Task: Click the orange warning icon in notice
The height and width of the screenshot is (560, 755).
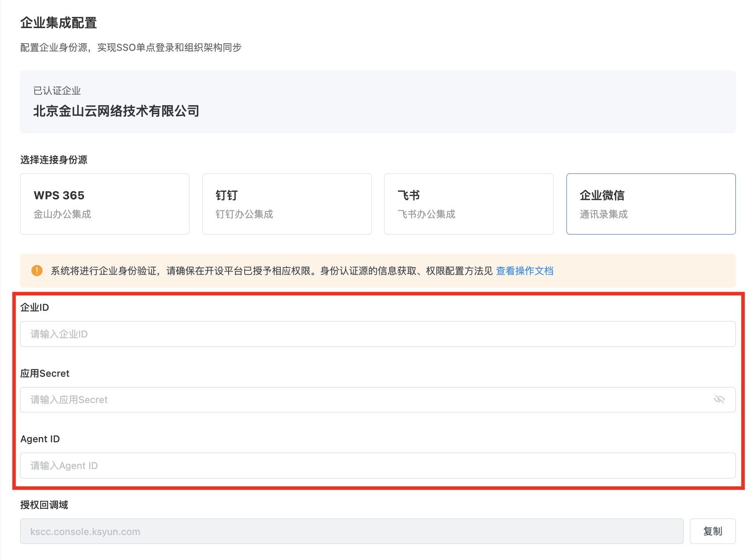Action: pos(37,271)
